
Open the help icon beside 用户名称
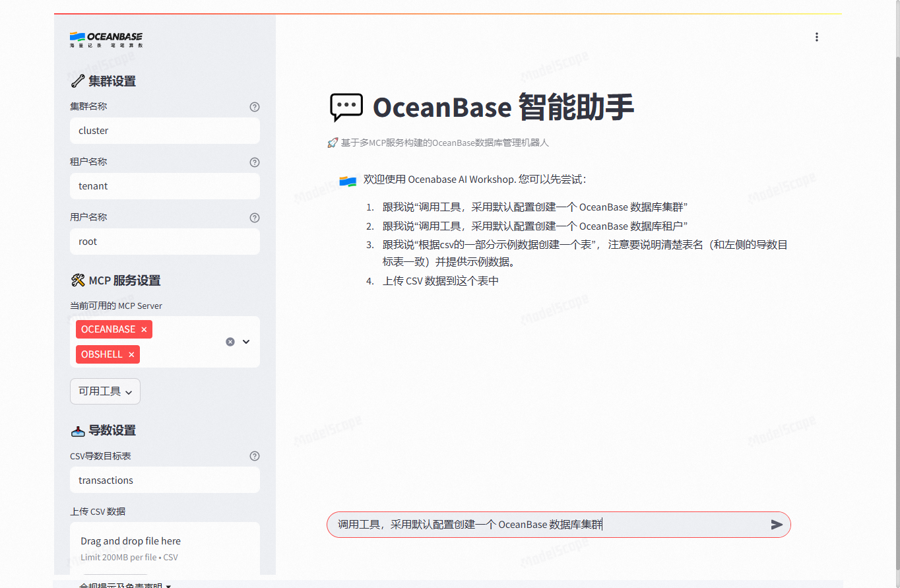tap(254, 217)
